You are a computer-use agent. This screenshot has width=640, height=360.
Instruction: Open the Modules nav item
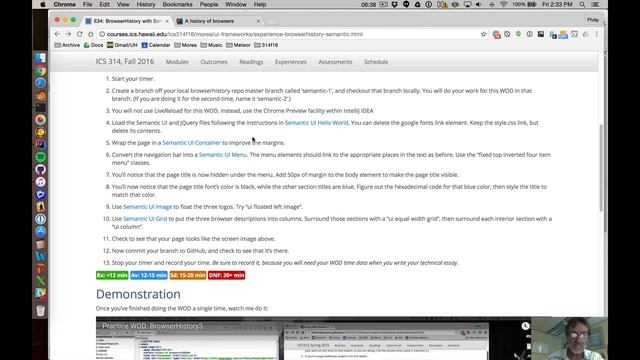pos(177,62)
